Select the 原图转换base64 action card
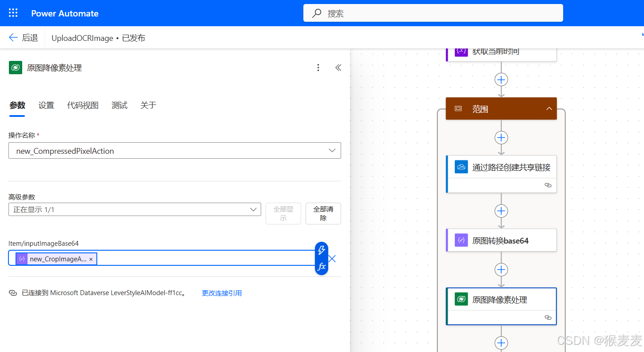Screen dimensions: 644x352 (501, 240)
